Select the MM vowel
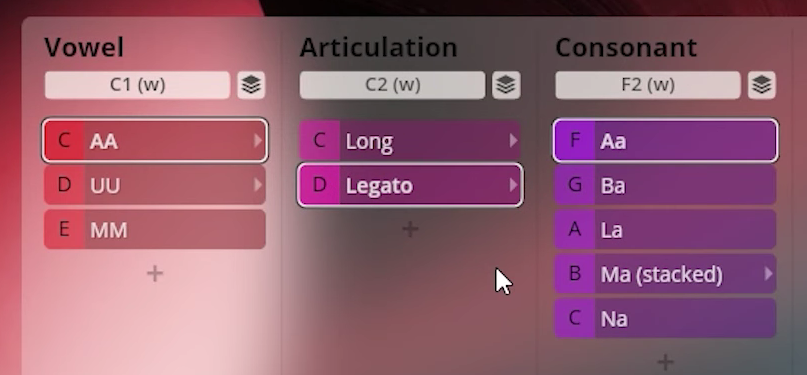Image resolution: width=807 pixels, height=375 pixels. (155, 229)
